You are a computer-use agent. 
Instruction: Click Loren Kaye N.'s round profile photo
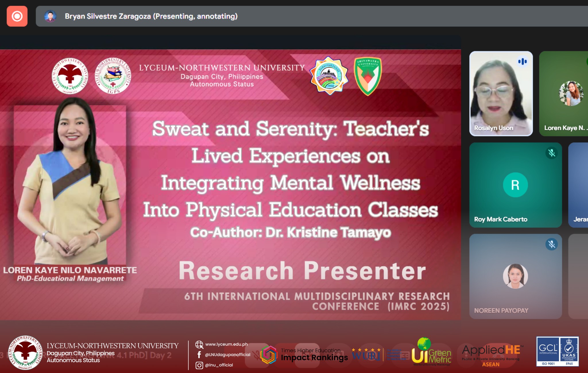(x=571, y=94)
